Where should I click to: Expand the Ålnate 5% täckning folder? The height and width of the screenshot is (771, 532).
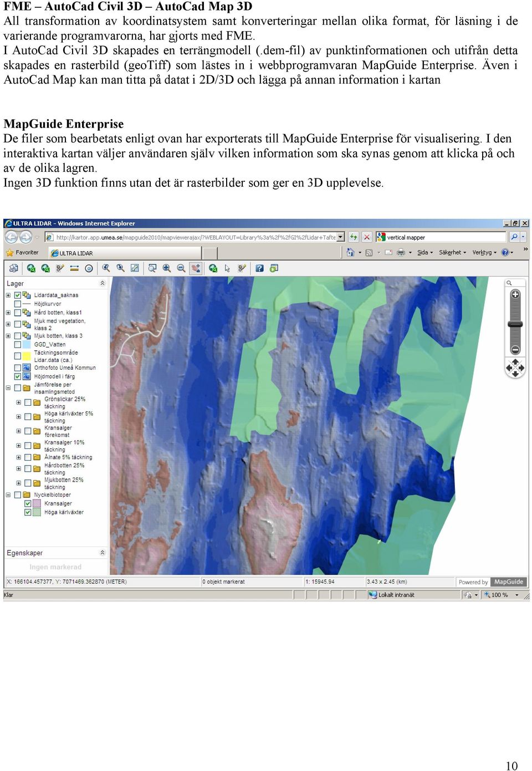[x=18, y=457]
